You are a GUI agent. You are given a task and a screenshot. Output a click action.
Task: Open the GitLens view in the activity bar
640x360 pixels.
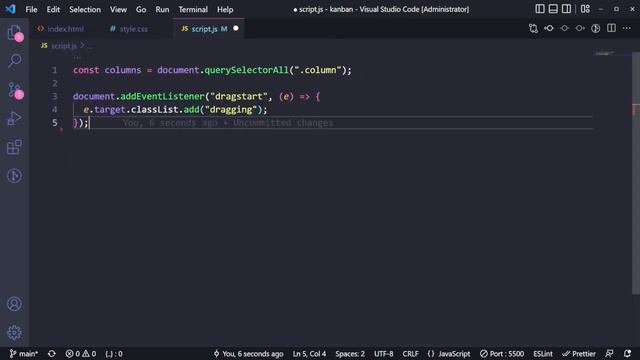point(14,176)
